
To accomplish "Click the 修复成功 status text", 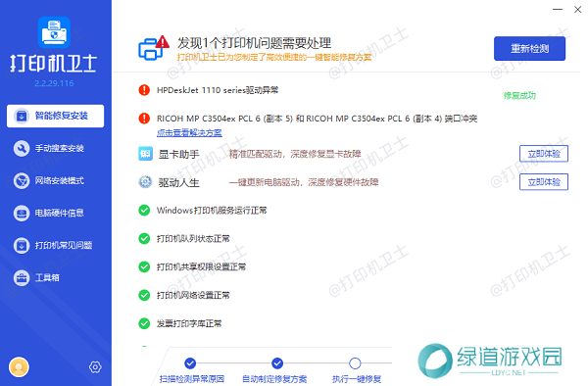I will [x=519, y=96].
